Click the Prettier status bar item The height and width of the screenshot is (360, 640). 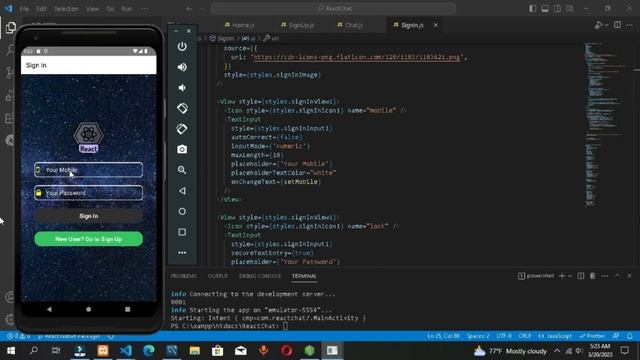(x=593, y=336)
